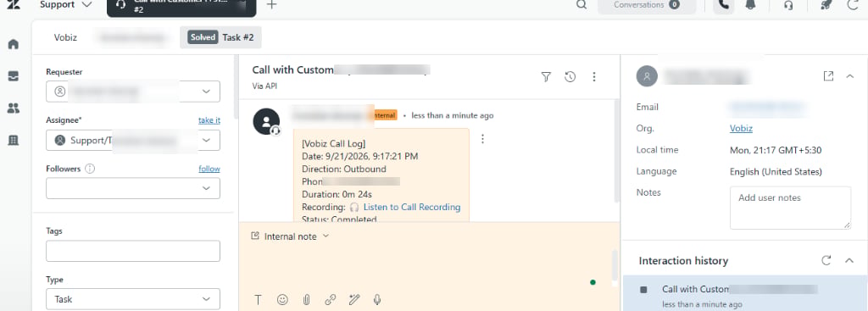This screenshot has height=311, width=868.
Task: Open the Home icon in sidebar
Action: pos(14,44)
